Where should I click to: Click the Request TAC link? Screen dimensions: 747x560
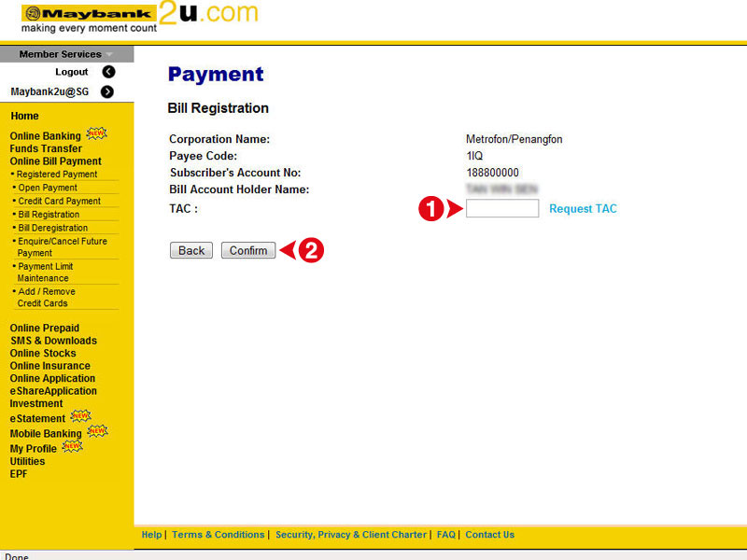(x=583, y=209)
